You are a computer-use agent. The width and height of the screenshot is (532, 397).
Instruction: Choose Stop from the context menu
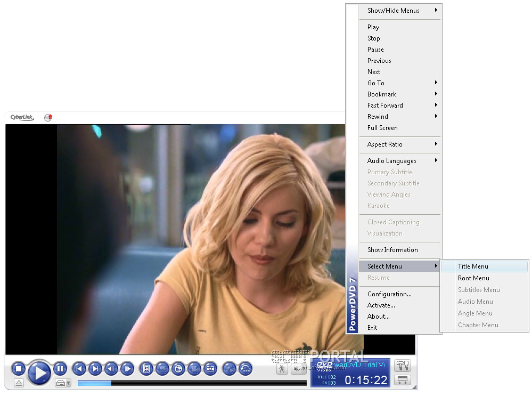coord(400,38)
